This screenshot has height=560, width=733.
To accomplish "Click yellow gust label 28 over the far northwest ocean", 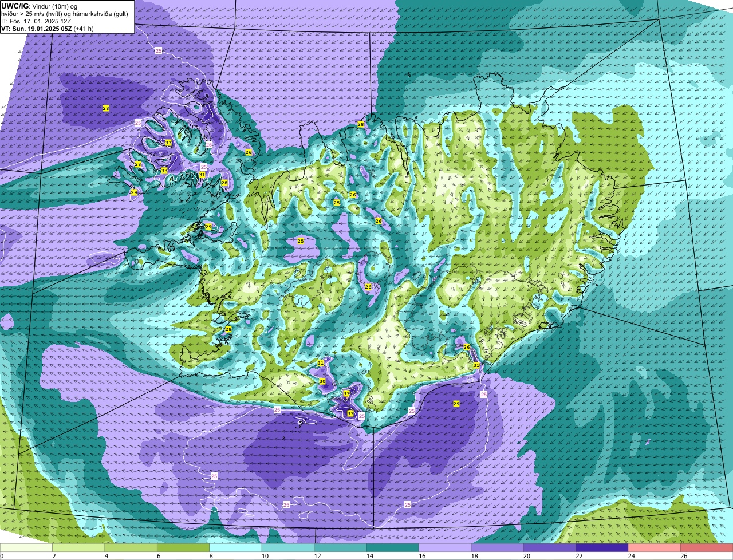I will pyautogui.click(x=106, y=108).
